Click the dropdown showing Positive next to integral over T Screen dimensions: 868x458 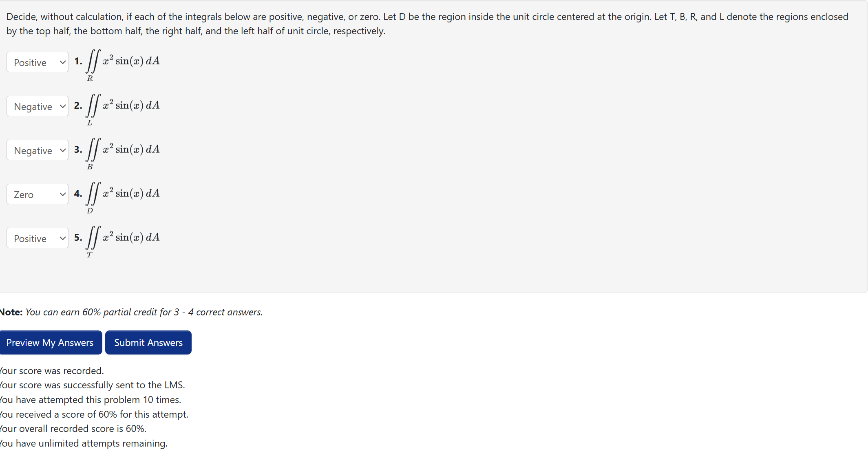point(38,238)
